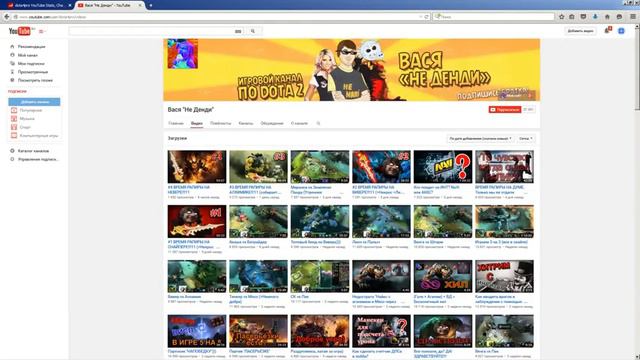Click the chat bubble icon in Firefox toolbar

[x=619, y=17]
